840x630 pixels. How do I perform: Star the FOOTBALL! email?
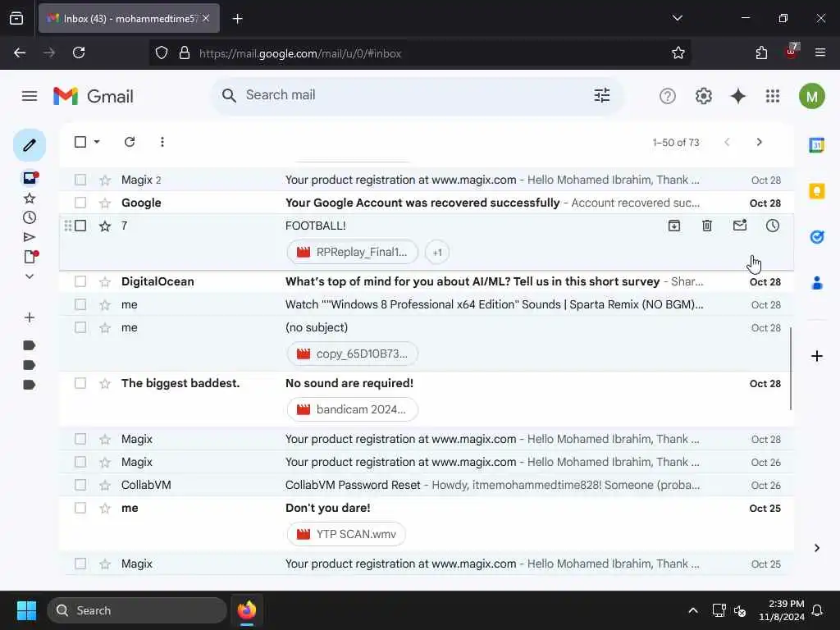(x=105, y=226)
